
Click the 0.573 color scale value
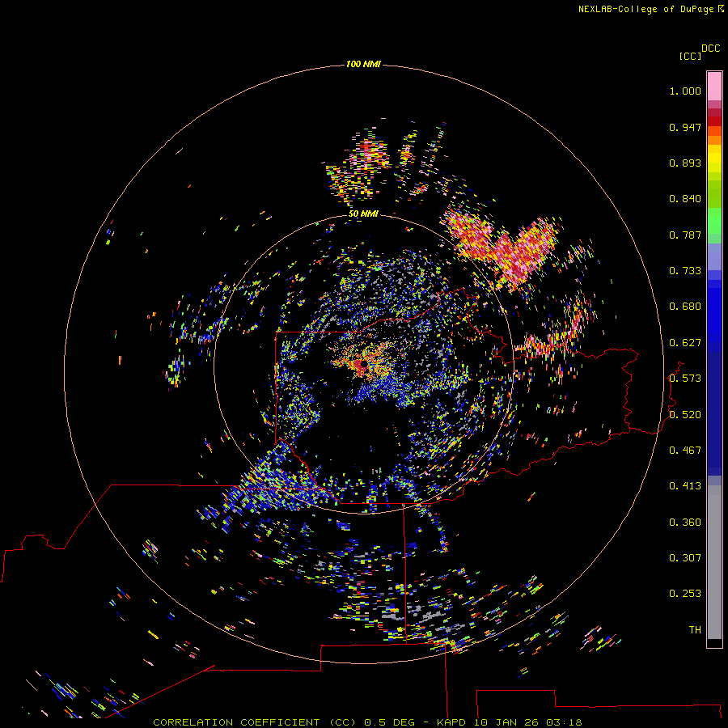(685, 379)
